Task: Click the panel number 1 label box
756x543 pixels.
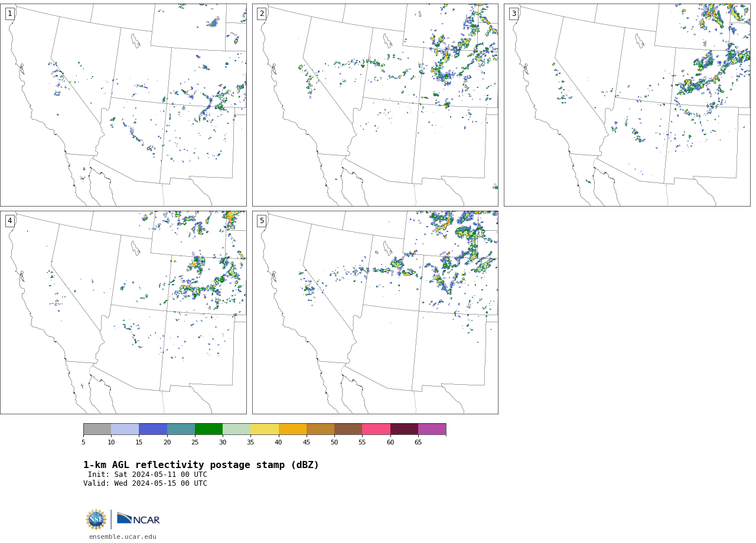Action: click(x=9, y=14)
